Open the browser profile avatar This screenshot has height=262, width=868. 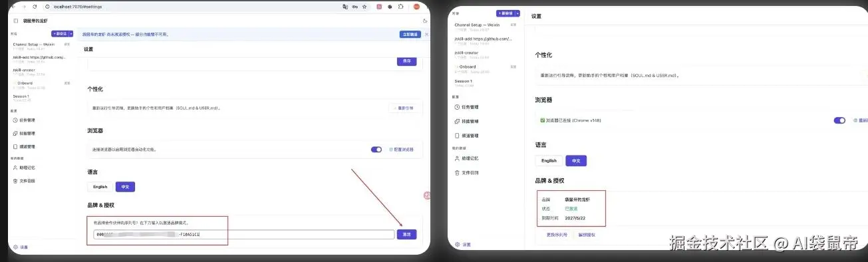[x=416, y=6]
